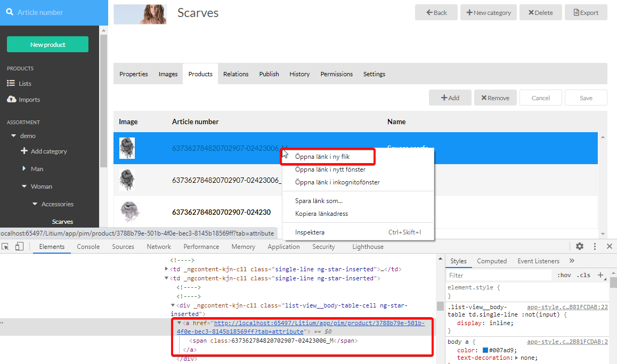
Task: Toggle the :hov element state panel
Action: coord(564,276)
